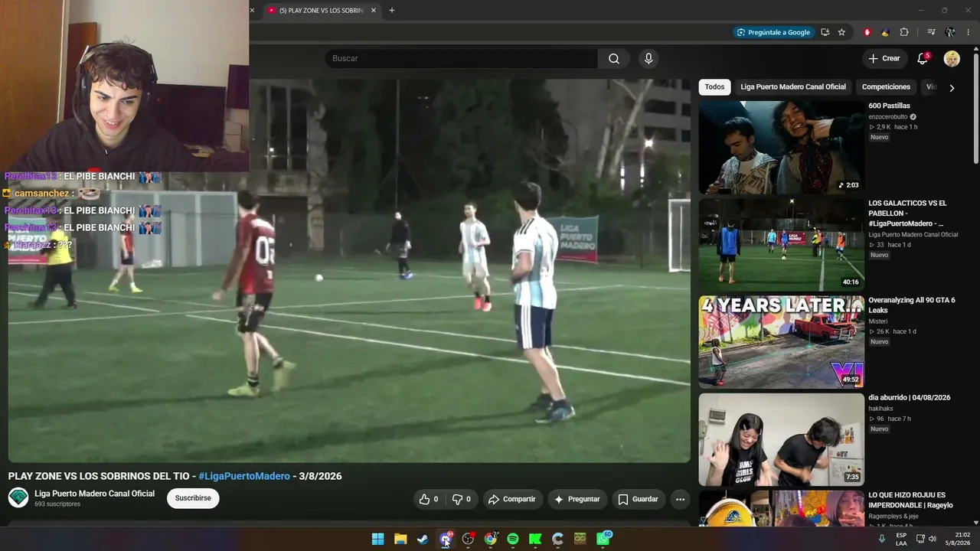This screenshot has height=551, width=980.
Task: Bookmark this page with the star icon
Action: click(841, 32)
